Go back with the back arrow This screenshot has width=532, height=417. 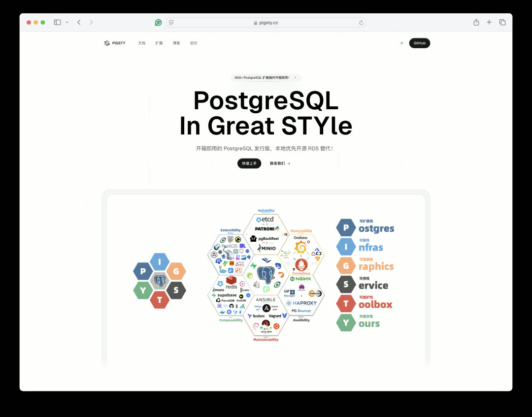(x=79, y=23)
